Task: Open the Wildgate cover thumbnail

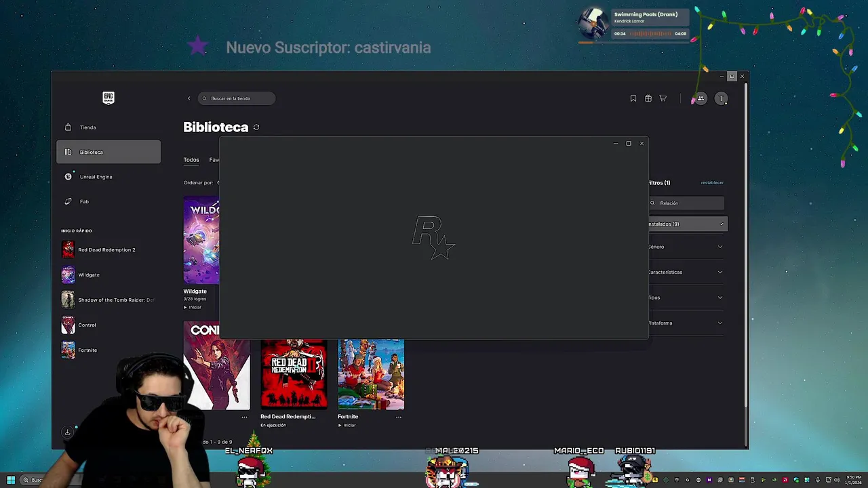Action: click(x=201, y=240)
